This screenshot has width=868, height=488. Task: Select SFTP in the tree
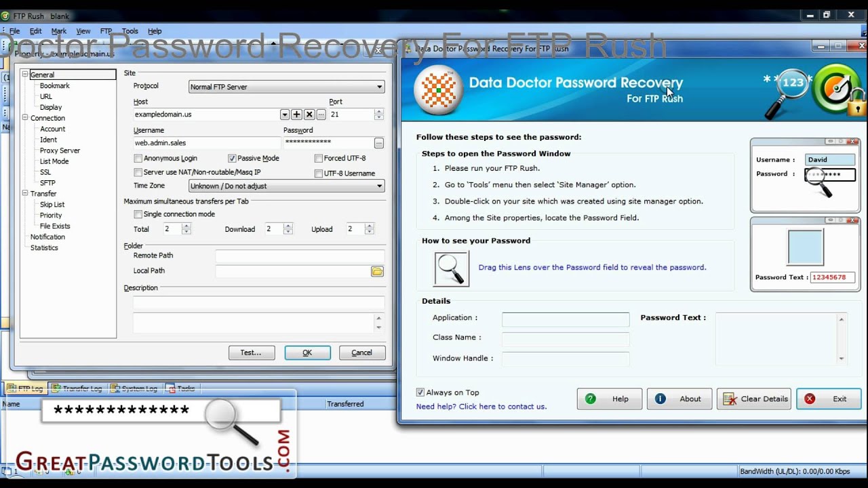pyautogui.click(x=47, y=183)
